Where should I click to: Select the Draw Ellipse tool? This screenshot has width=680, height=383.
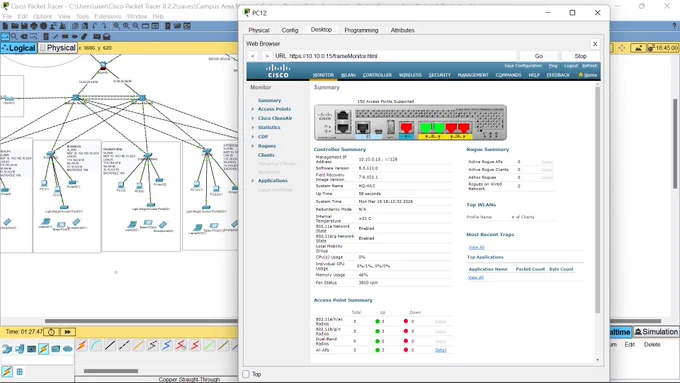pyautogui.click(x=75, y=36)
